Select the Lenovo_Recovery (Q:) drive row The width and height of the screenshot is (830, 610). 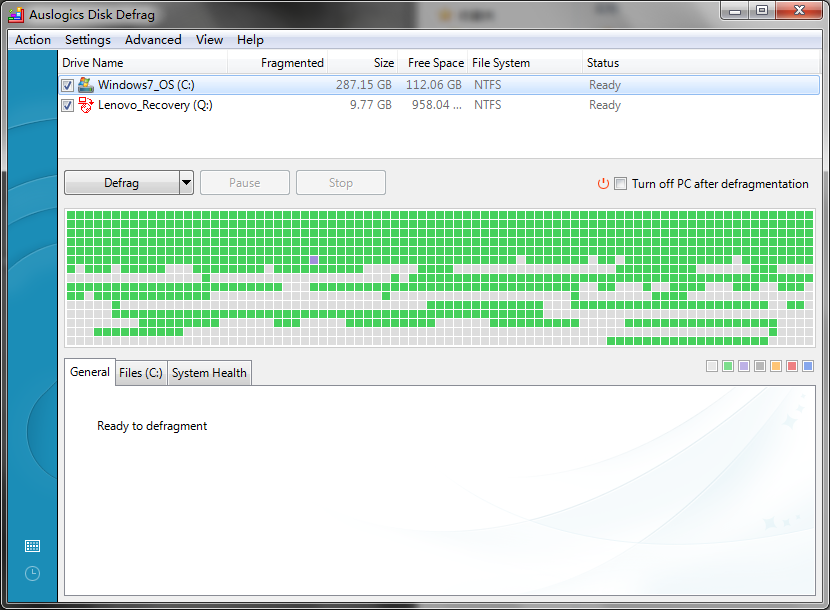coord(439,105)
